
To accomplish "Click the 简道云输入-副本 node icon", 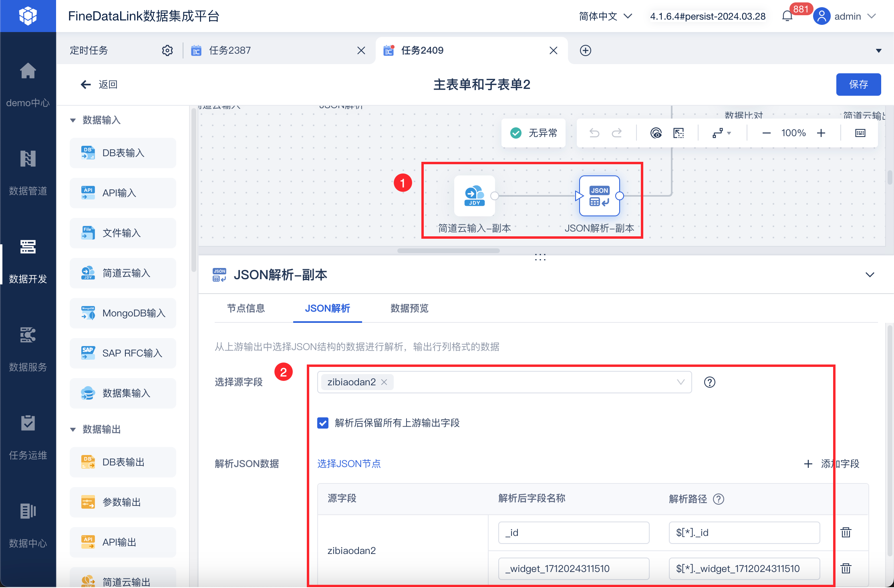I will coord(474,196).
